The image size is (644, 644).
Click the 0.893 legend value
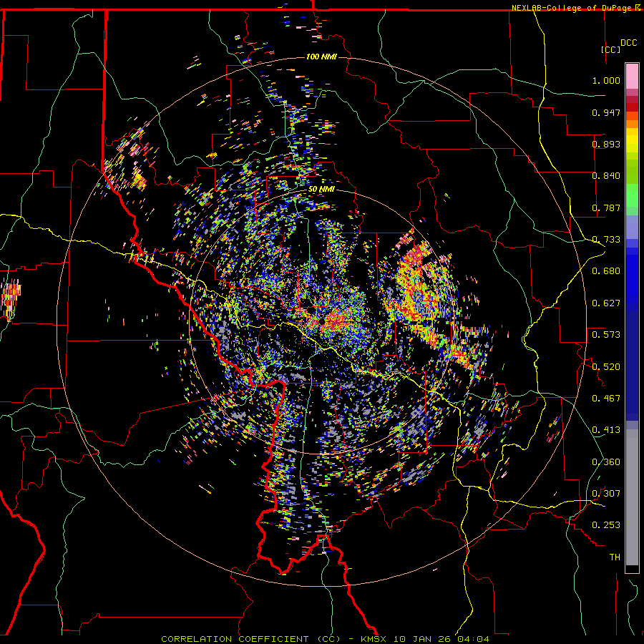[x=606, y=144]
